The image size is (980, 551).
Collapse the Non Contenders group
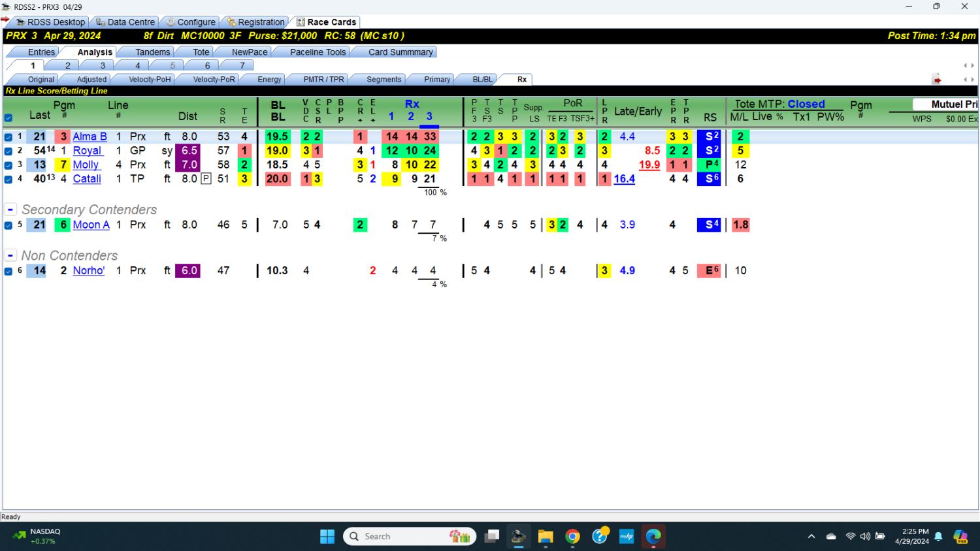tap(10, 255)
